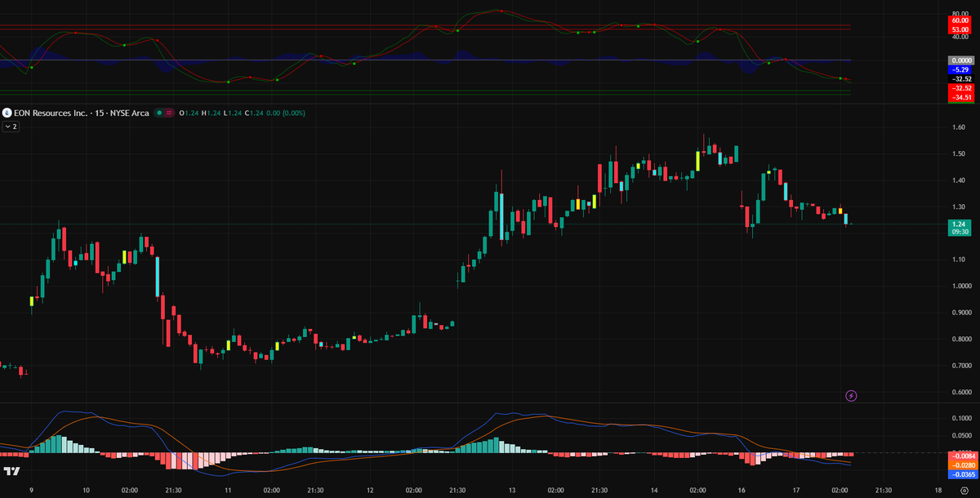This screenshot has width=980, height=498.
Task: Click date 18 on the time axis
Action: point(938,490)
